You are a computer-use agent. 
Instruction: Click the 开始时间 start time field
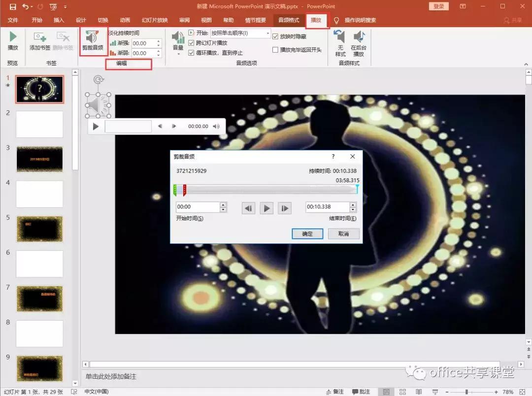click(x=198, y=207)
